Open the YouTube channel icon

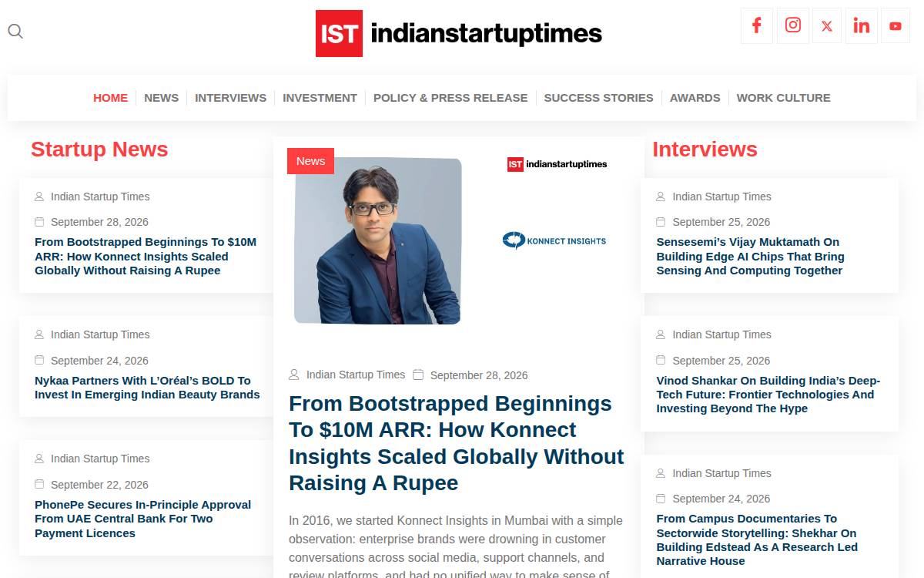896,25
